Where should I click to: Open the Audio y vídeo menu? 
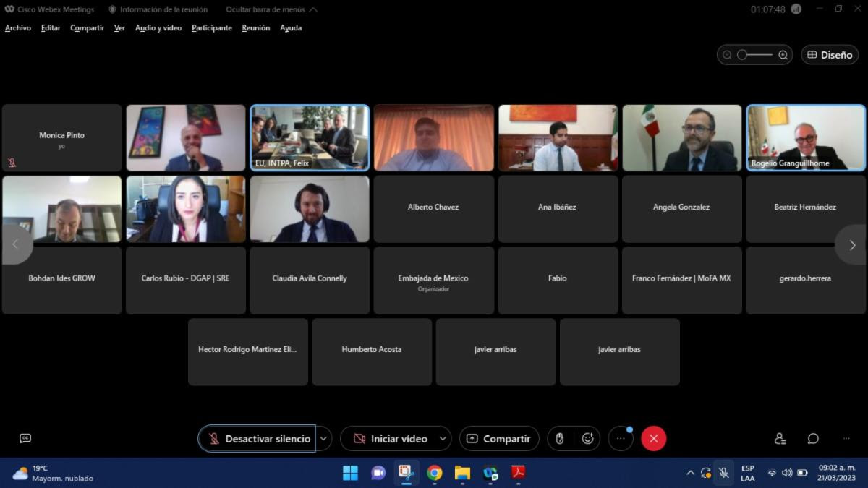pos(158,27)
